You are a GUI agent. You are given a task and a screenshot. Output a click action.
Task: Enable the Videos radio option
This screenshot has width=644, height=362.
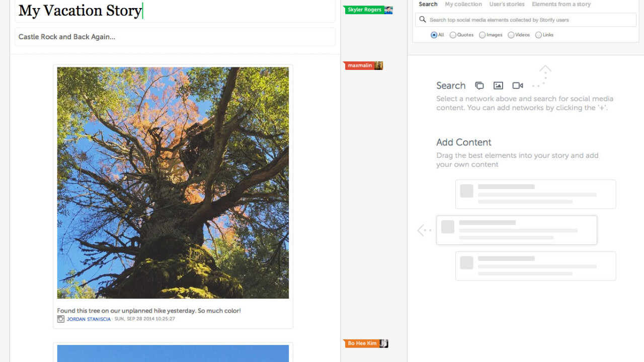(511, 35)
